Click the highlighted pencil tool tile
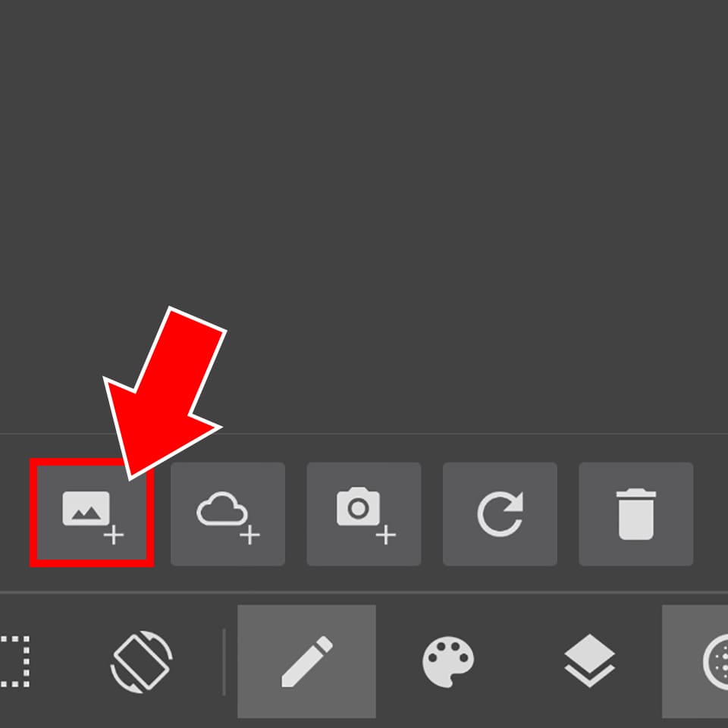This screenshot has height=728, width=728. (x=306, y=661)
